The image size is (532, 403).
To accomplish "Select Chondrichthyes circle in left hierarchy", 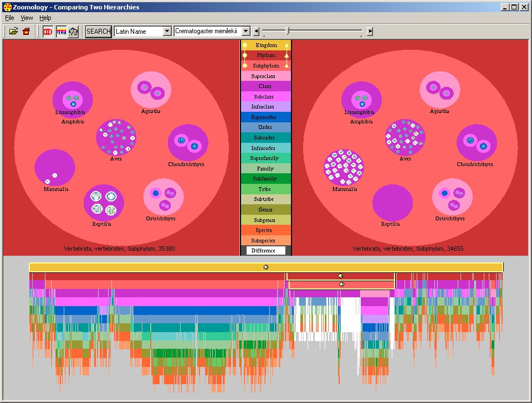I will click(x=188, y=143).
